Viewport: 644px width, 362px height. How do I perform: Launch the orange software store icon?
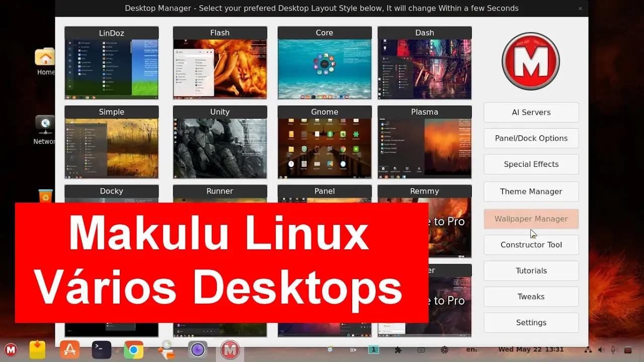tap(69, 349)
